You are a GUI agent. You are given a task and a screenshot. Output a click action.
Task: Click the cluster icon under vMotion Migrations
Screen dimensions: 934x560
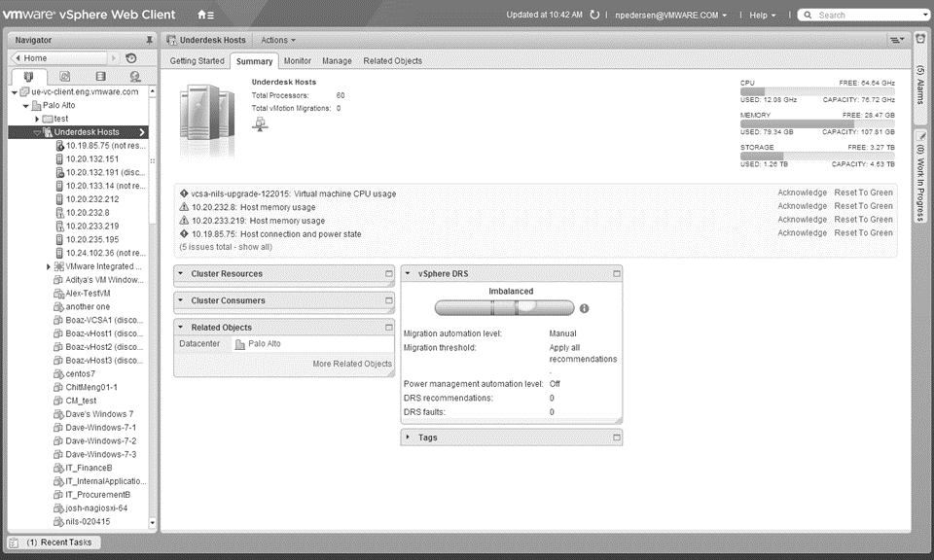coord(260,123)
